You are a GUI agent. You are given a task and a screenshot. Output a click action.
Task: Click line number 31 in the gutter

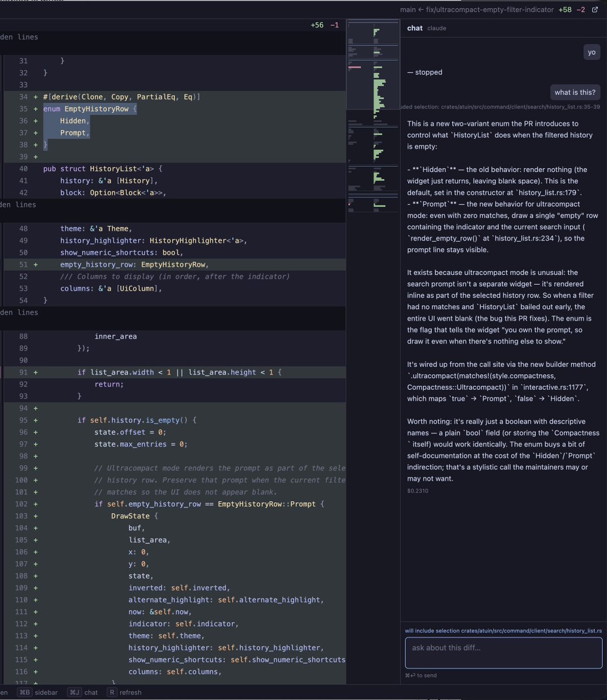pos(23,61)
